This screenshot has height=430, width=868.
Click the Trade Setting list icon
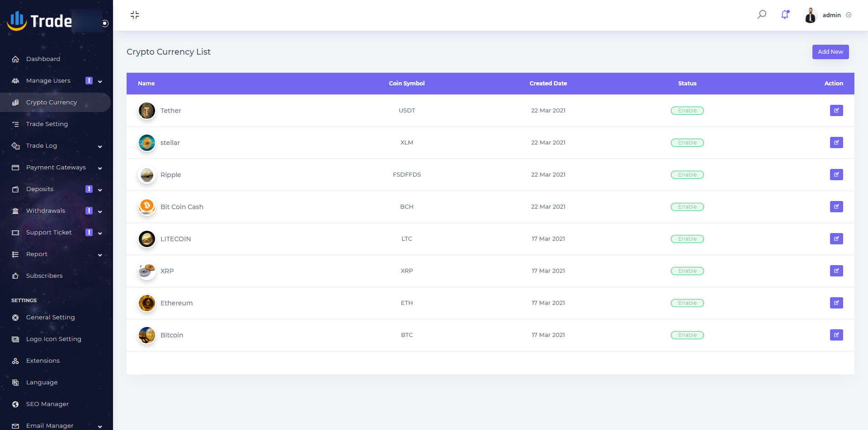point(15,124)
